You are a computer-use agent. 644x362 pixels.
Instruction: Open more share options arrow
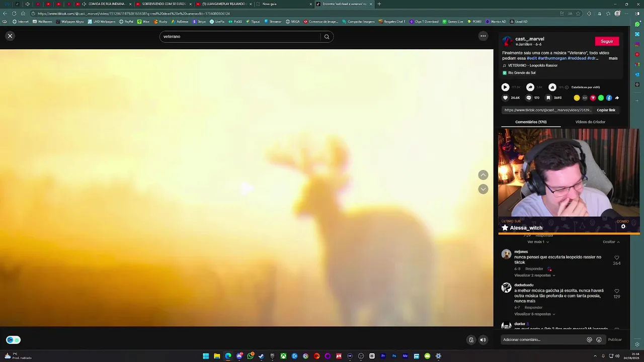(617, 98)
